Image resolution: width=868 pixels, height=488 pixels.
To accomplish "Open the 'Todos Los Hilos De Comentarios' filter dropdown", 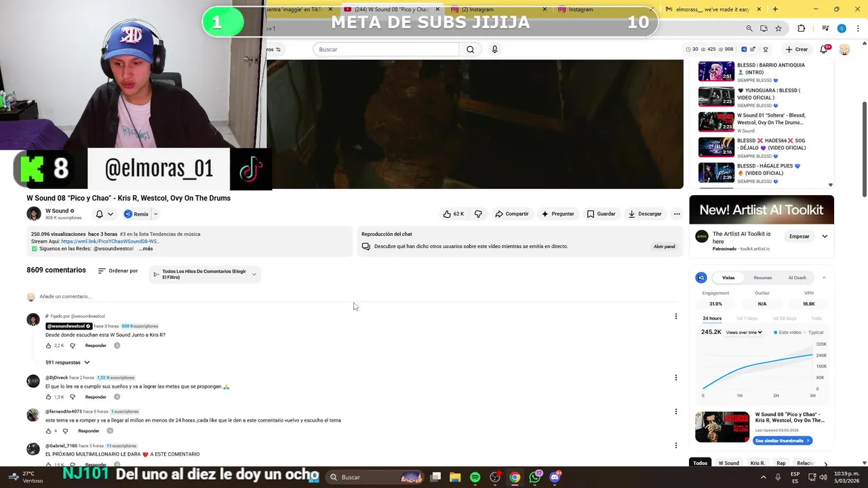I will tap(205, 274).
